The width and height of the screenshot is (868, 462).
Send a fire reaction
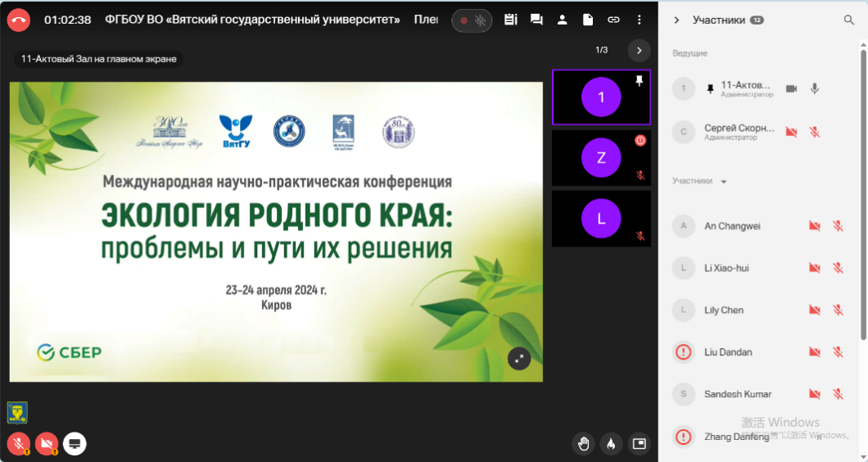610,444
